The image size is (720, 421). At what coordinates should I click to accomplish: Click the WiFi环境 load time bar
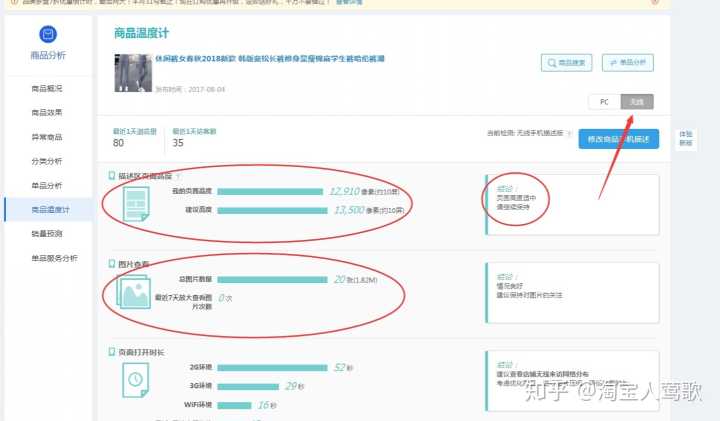(x=234, y=405)
